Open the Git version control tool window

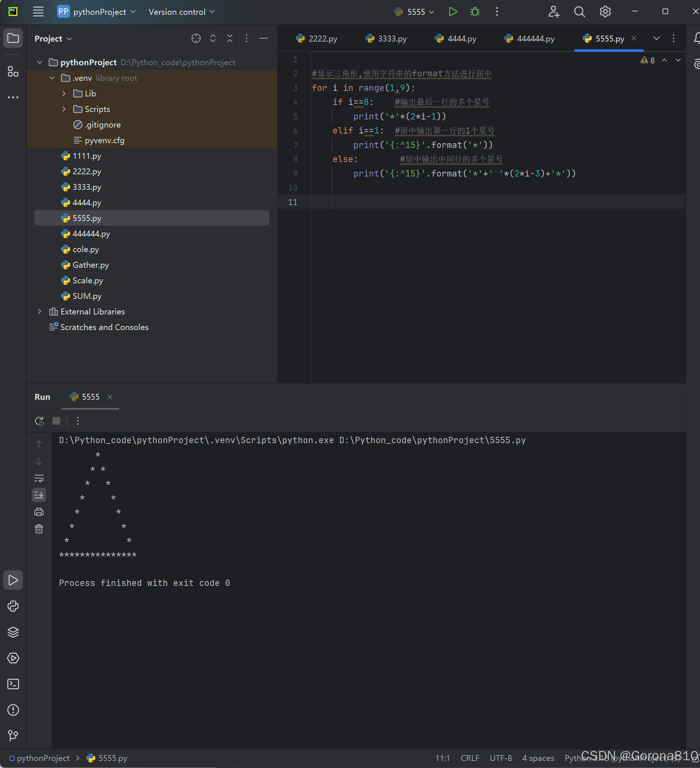pyautogui.click(x=13, y=736)
